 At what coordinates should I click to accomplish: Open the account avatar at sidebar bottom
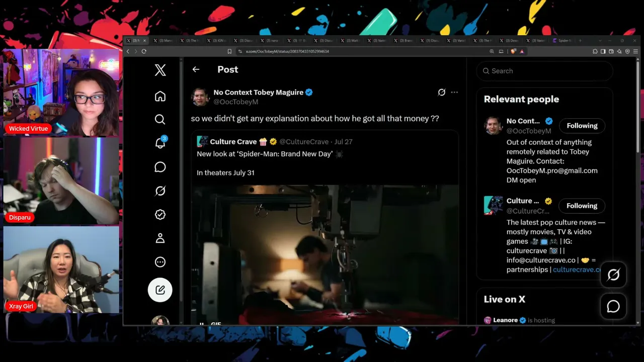[160, 320]
